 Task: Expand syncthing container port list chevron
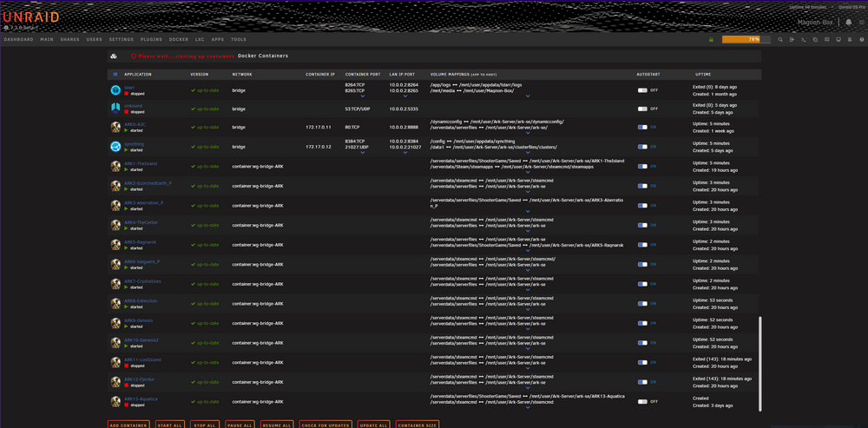point(363,152)
